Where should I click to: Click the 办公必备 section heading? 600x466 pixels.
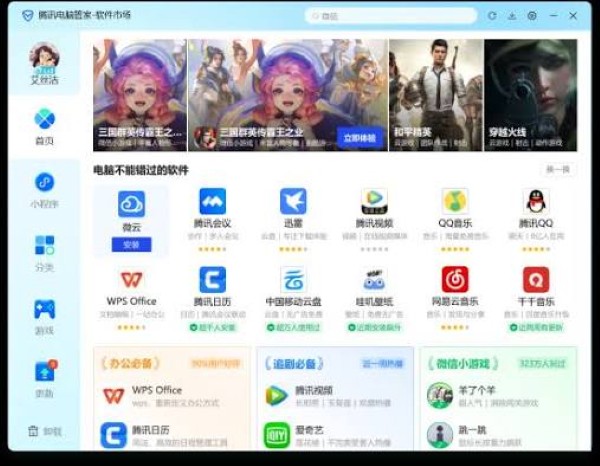(130, 363)
